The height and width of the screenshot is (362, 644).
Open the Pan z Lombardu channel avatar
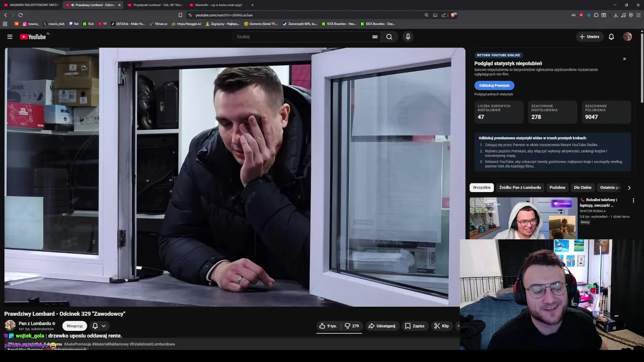click(10, 326)
